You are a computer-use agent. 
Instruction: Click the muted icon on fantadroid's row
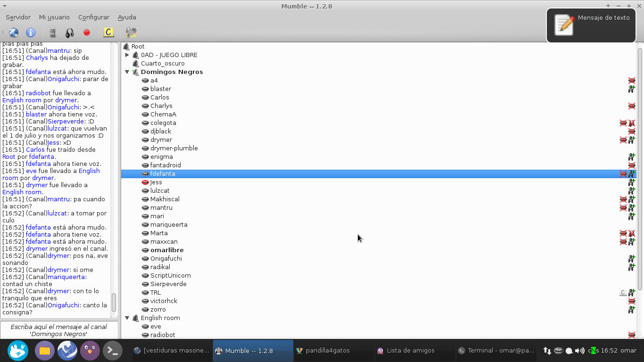pyautogui.click(x=632, y=165)
